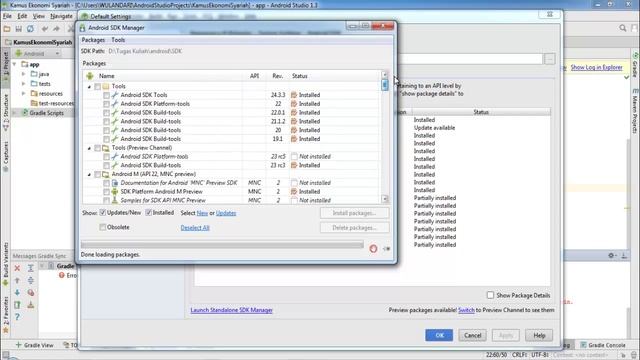Click the browse button beside SDK path field

pos(549,59)
